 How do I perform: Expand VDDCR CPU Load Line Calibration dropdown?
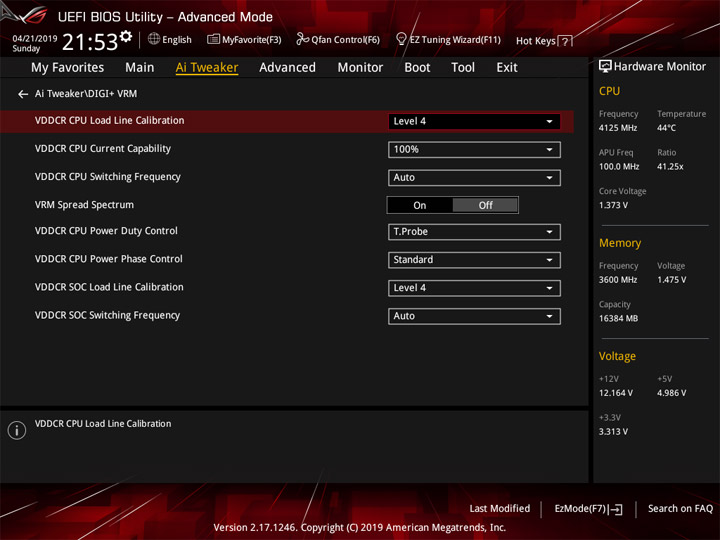tap(474, 122)
